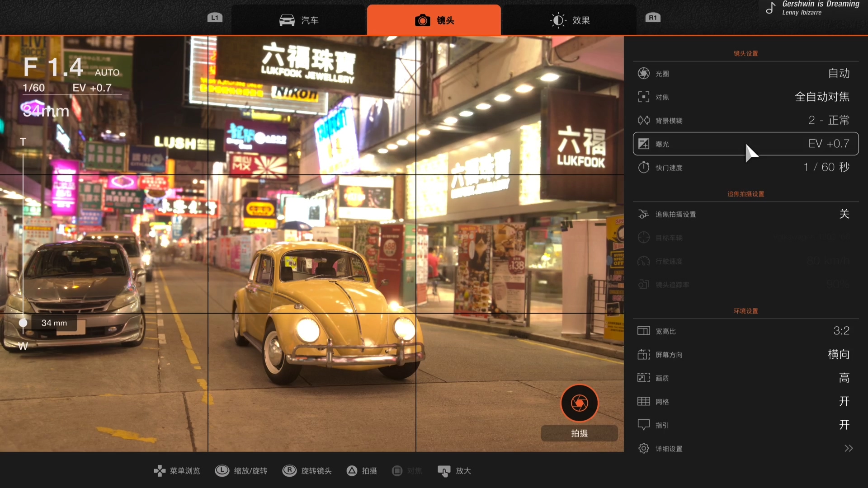Screen dimensions: 868x488
Task: Open screen orientation value 横向
Action: pyautogui.click(x=838, y=354)
